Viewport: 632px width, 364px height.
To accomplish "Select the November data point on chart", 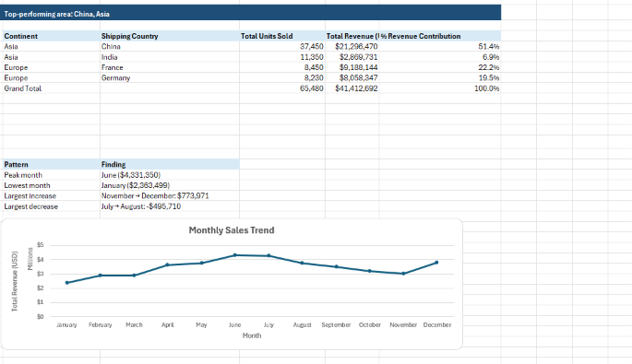I will [x=403, y=274].
